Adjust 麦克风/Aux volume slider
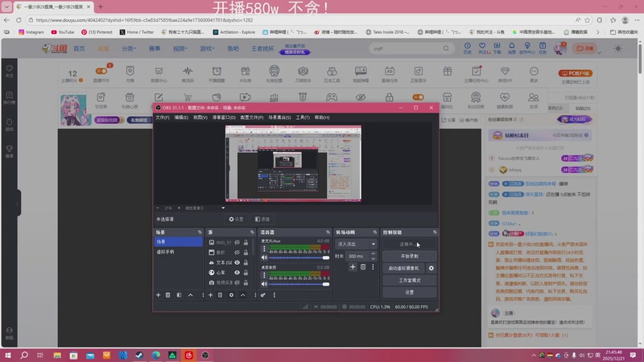This screenshot has width=644, height=362. pos(299,257)
